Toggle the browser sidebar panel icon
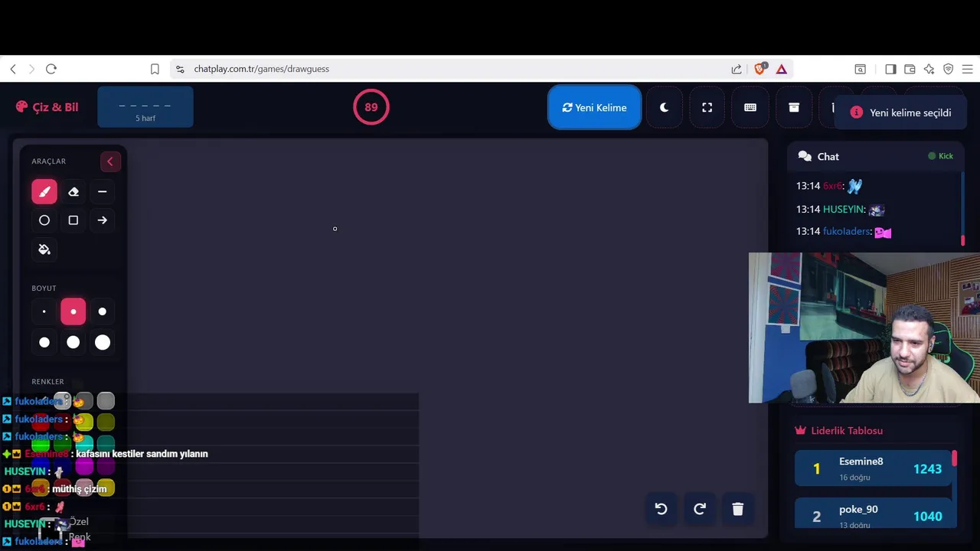The image size is (980, 551). click(890, 69)
